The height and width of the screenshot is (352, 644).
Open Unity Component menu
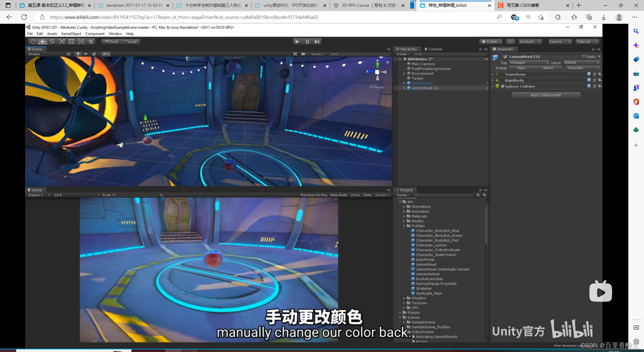pyautogui.click(x=95, y=34)
